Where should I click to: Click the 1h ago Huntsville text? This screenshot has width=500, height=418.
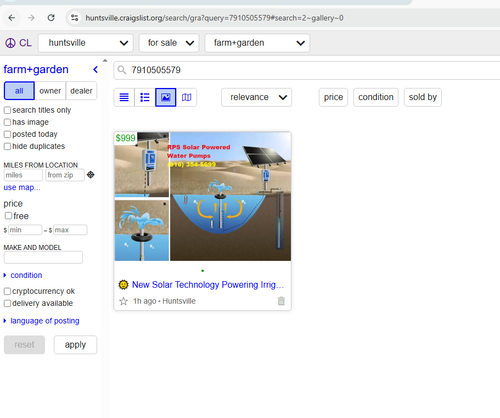coord(164,301)
